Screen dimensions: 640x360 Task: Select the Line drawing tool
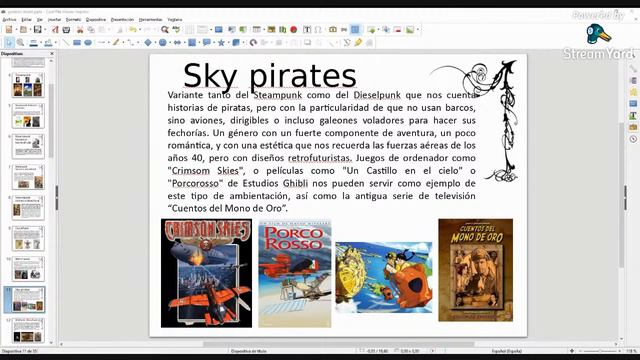click(x=66, y=42)
